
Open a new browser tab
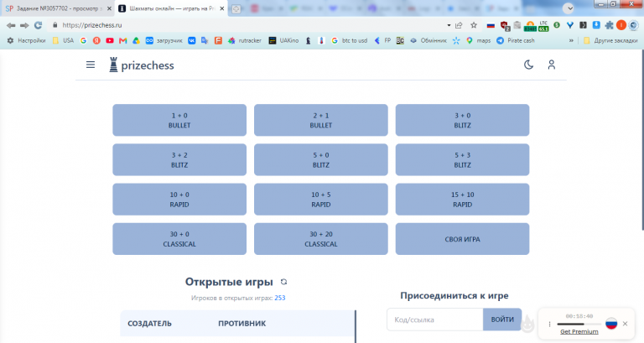tap(236, 8)
